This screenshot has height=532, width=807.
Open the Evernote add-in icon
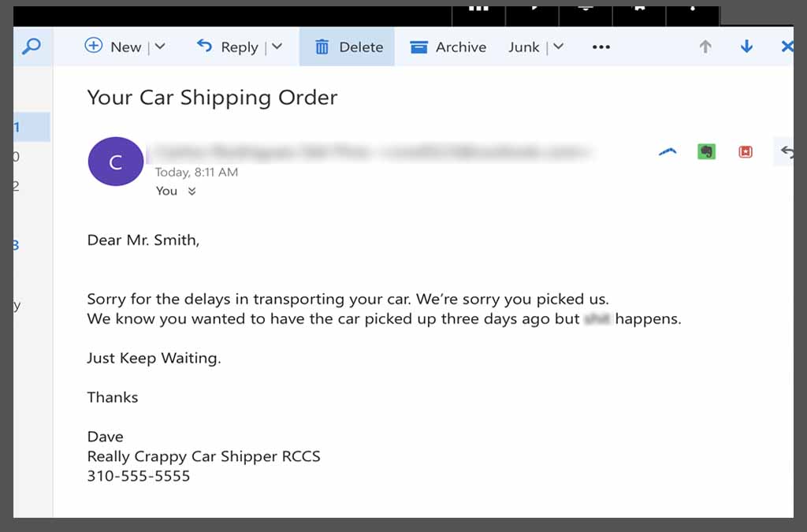coord(706,151)
